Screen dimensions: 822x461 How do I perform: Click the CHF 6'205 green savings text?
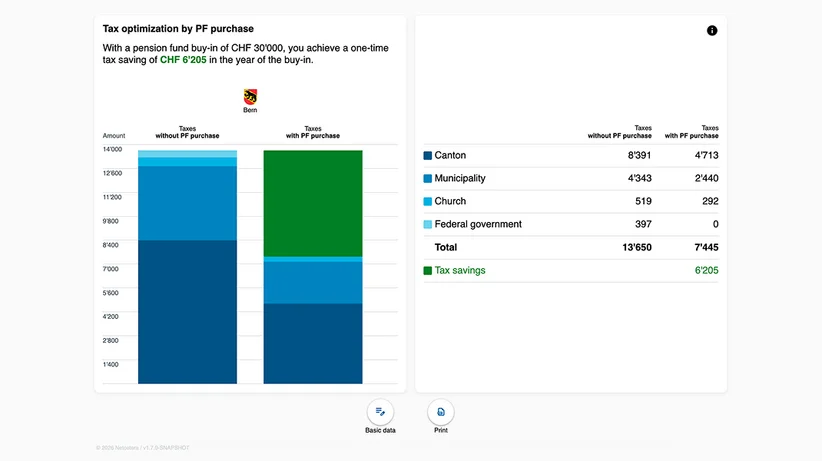click(183, 60)
